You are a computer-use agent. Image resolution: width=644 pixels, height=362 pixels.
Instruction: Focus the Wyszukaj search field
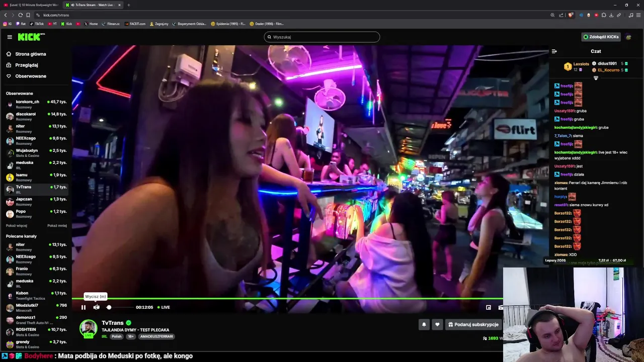(322, 37)
